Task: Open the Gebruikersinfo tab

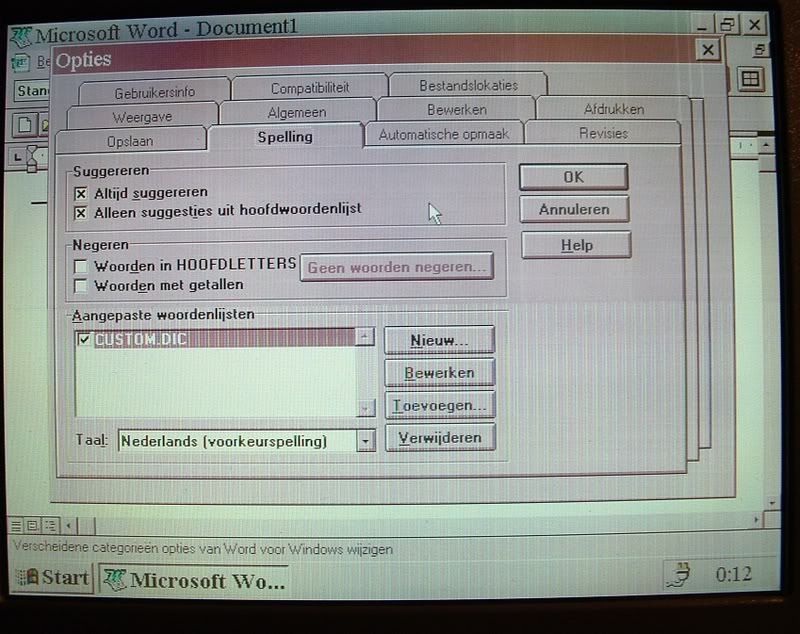Action: [155, 92]
